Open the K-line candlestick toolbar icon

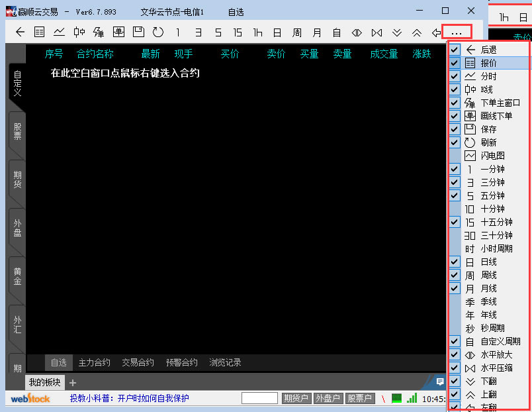[x=79, y=32]
